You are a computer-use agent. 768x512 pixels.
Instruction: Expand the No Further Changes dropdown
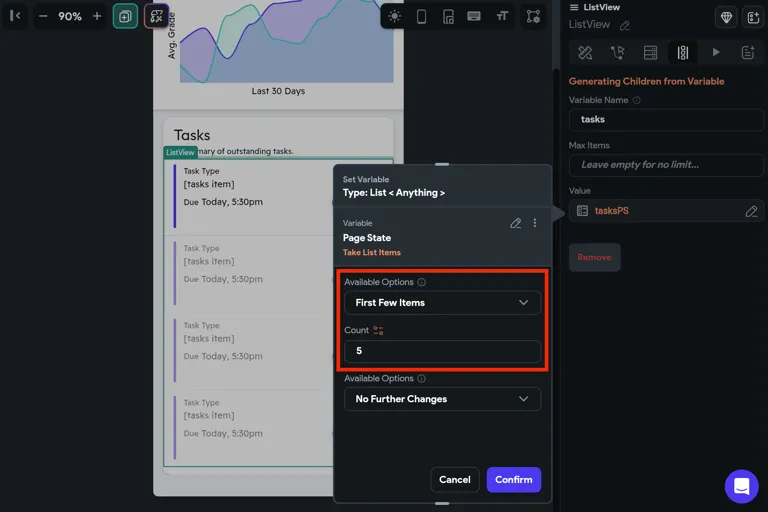point(442,399)
